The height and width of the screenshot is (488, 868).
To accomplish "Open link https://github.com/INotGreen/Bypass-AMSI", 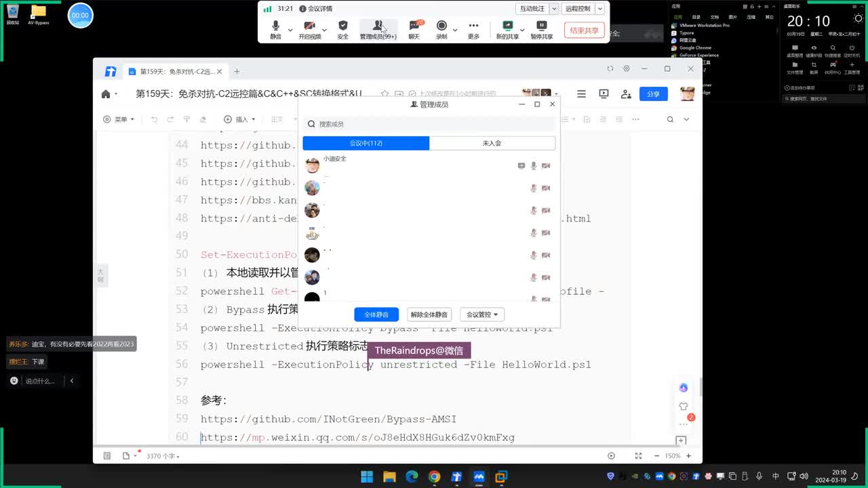I will (x=328, y=419).
